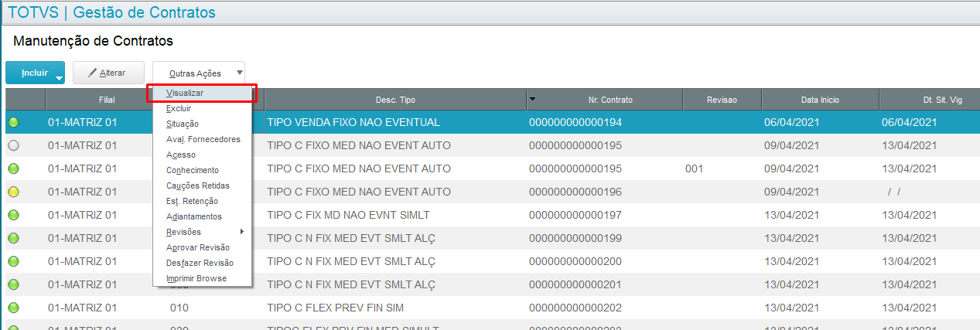This screenshot has height=330, width=980.
Task: Pick Aval. Fornecedores from the menu
Action: click(202, 139)
